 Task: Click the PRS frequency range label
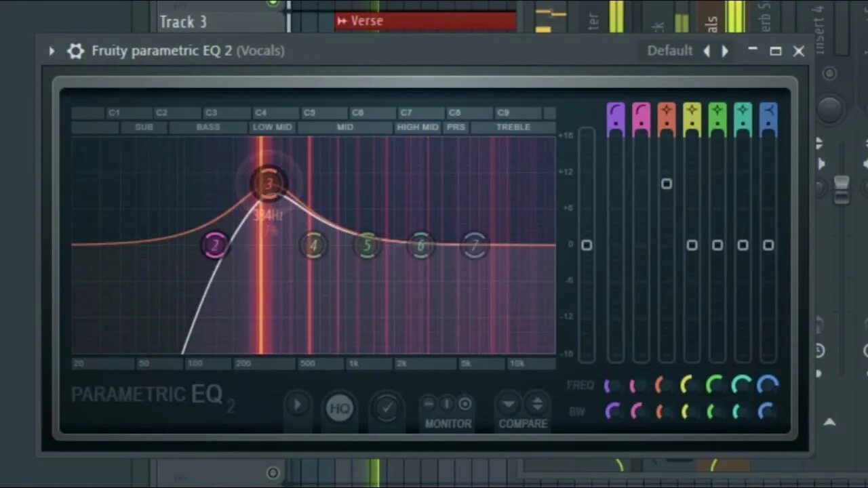pyautogui.click(x=456, y=127)
